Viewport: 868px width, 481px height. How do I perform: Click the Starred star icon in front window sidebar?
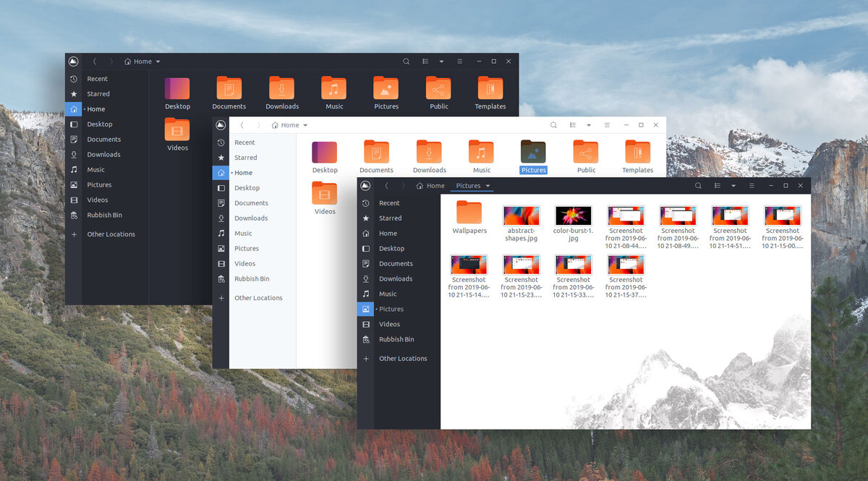pyautogui.click(x=366, y=218)
